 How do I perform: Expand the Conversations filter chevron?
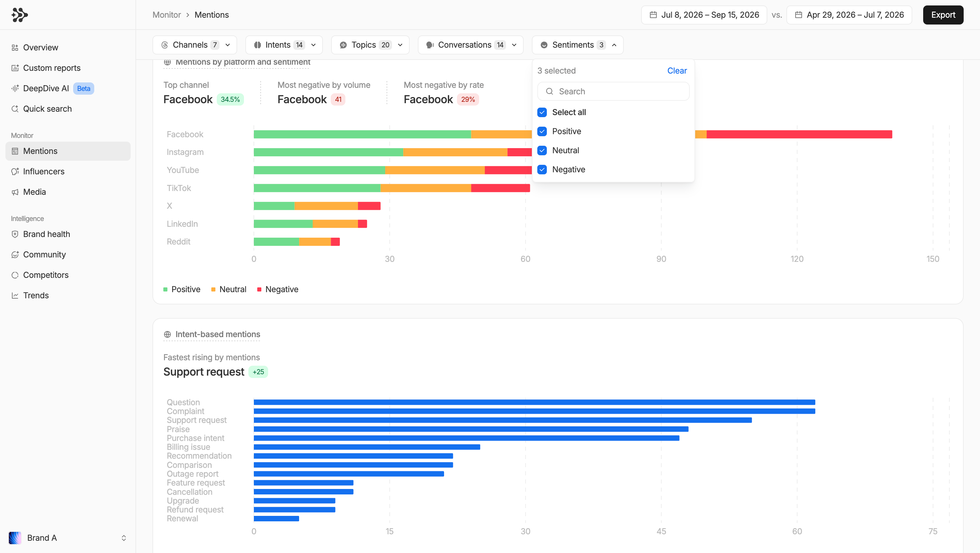tap(514, 45)
